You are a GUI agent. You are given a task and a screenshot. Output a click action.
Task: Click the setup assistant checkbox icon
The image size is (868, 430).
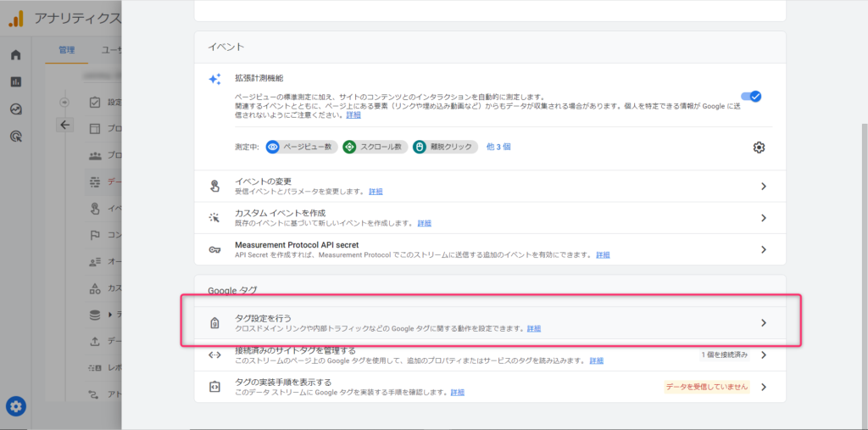pos(95,103)
